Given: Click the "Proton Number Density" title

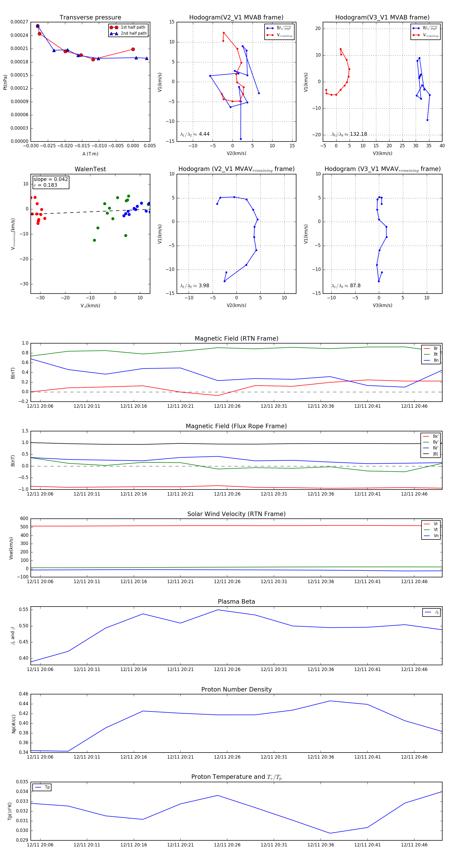Looking at the screenshot, I should pyautogui.click(x=236, y=689).
